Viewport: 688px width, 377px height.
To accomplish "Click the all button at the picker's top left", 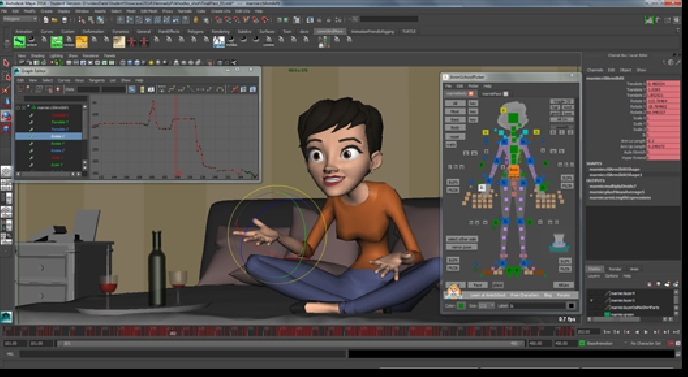I will [455, 103].
